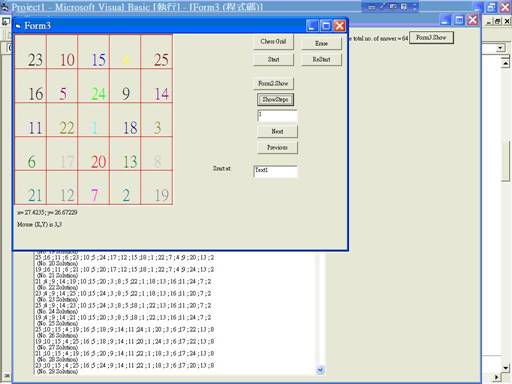The width and height of the screenshot is (512, 384).
Task: Click the Form3 title bar icon
Action: pyautogui.click(x=18, y=26)
